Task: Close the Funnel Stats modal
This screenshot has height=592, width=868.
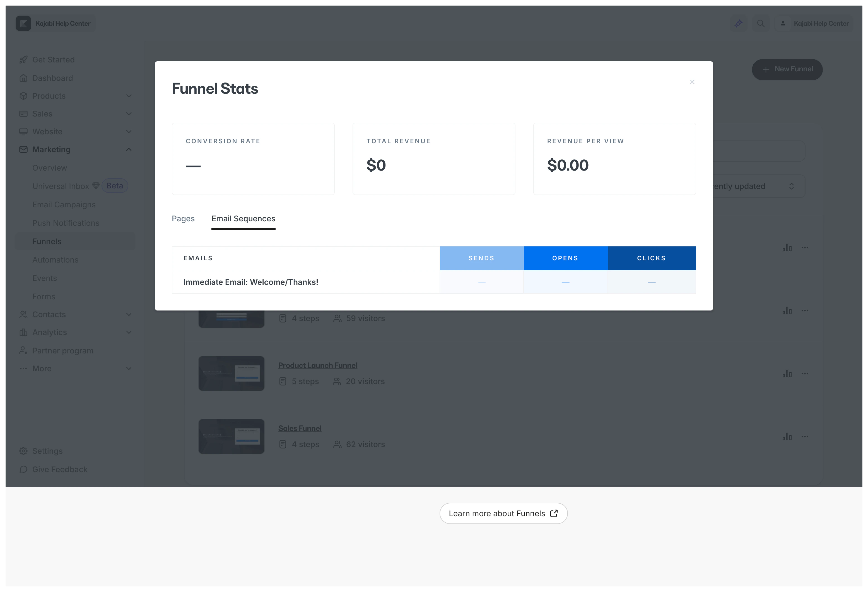Action: click(692, 82)
